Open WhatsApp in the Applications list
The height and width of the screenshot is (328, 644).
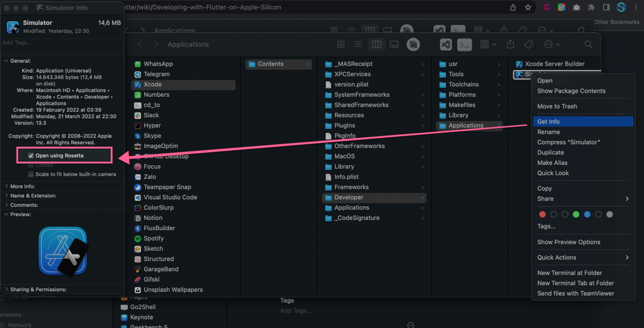158,64
